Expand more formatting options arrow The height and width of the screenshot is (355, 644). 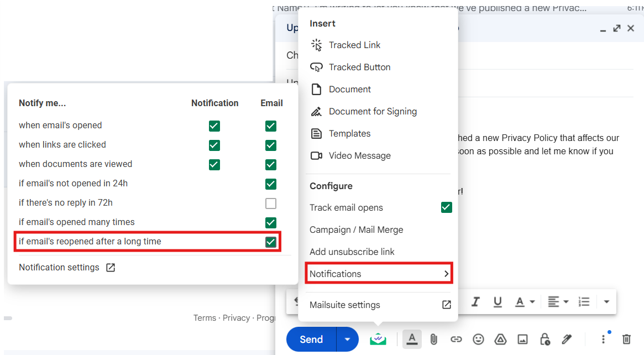pyautogui.click(x=606, y=302)
